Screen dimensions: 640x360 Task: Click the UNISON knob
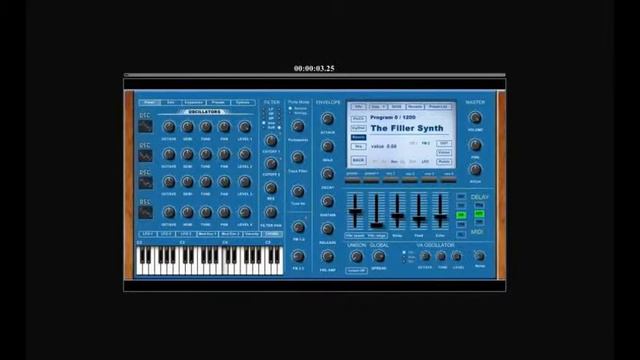click(356, 256)
